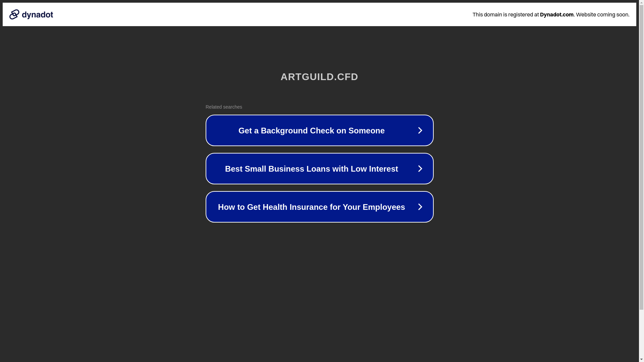Click the Dynadot logo
The image size is (644, 362).
pos(31,14)
